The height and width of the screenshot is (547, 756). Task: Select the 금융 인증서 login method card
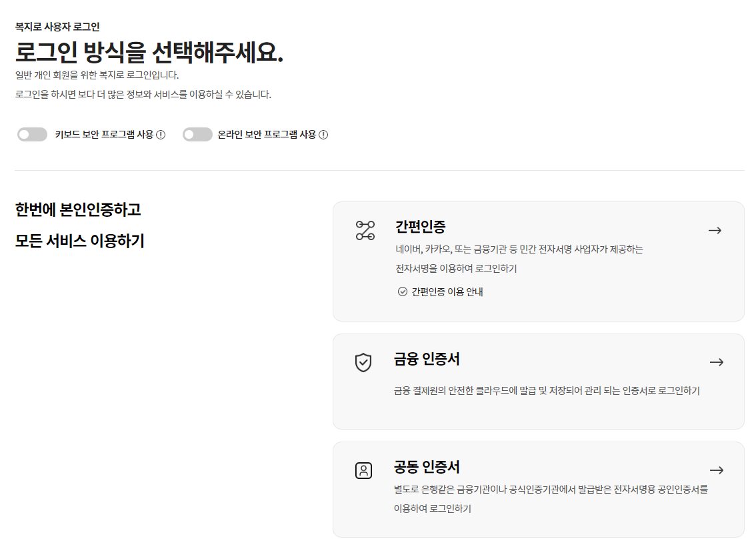click(539, 380)
